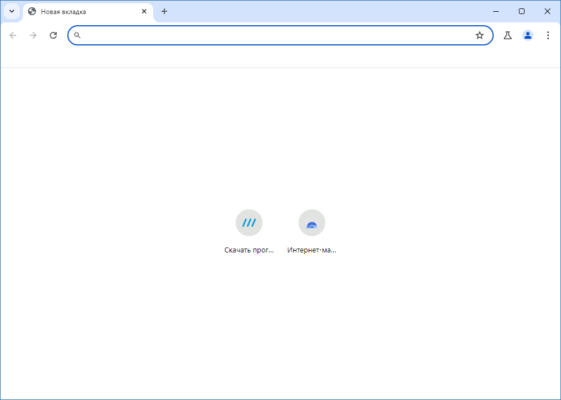
Task: Open the Скачать прог... shortcut tile
Action: tap(249, 232)
